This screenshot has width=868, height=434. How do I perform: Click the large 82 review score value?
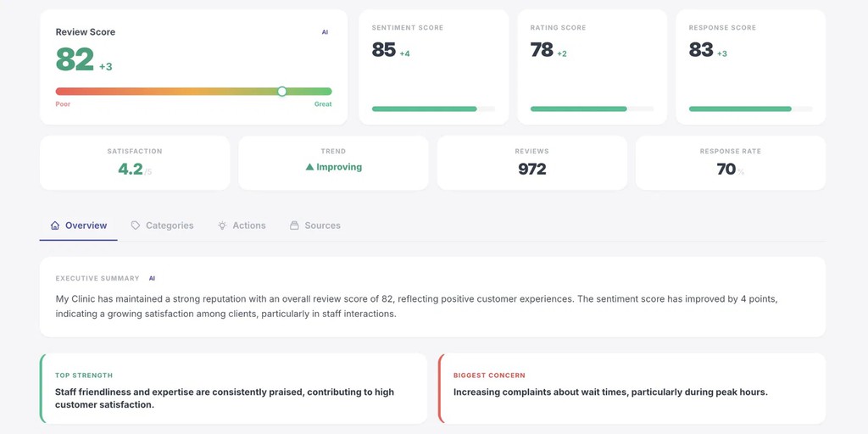pyautogui.click(x=75, y=59)
